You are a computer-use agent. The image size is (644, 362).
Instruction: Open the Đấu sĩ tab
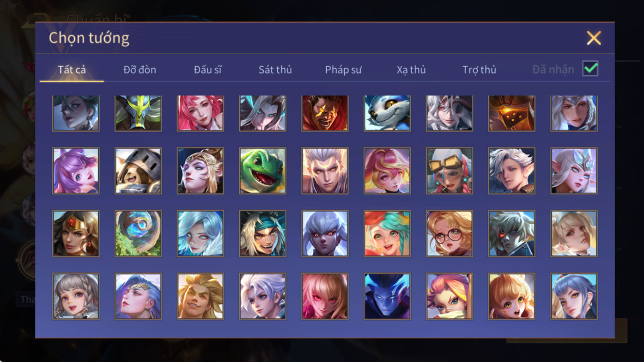pos(208,70)
